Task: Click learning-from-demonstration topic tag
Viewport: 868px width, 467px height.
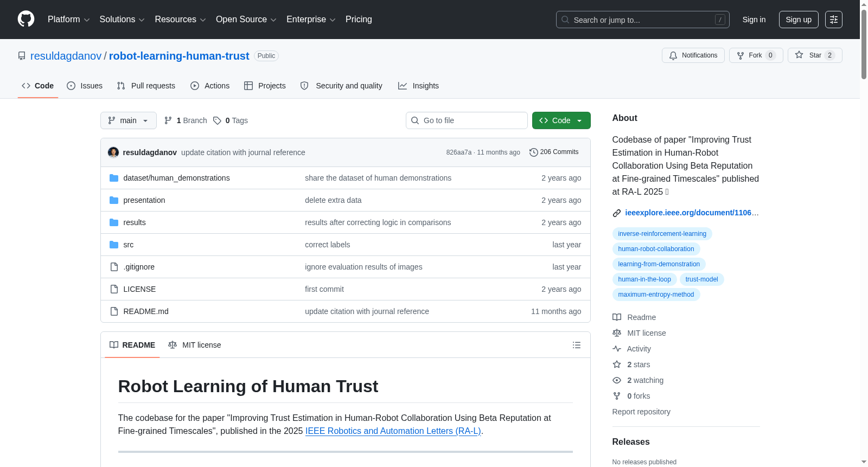Action: 659,264
